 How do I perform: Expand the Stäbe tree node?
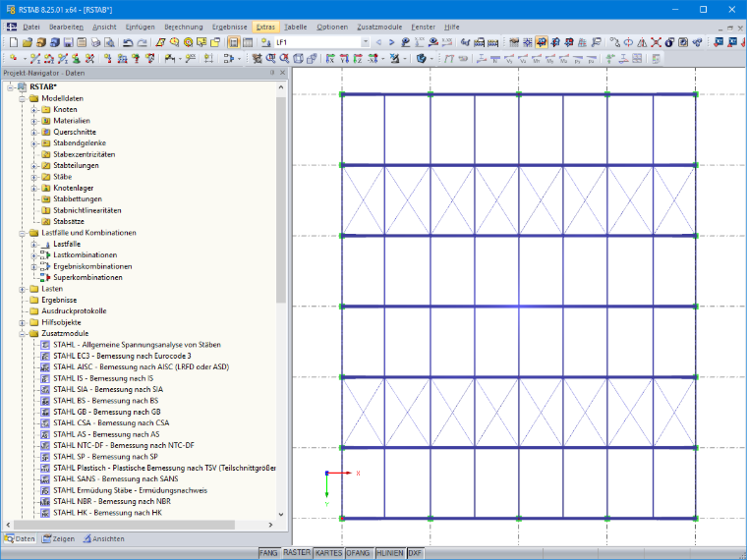tap(33, 177)
